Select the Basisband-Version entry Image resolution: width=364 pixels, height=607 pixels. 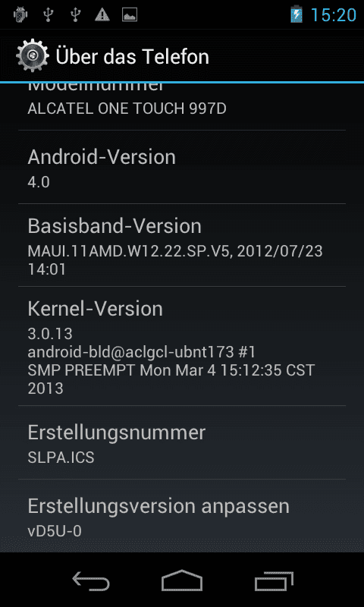[x=182, y=245]
